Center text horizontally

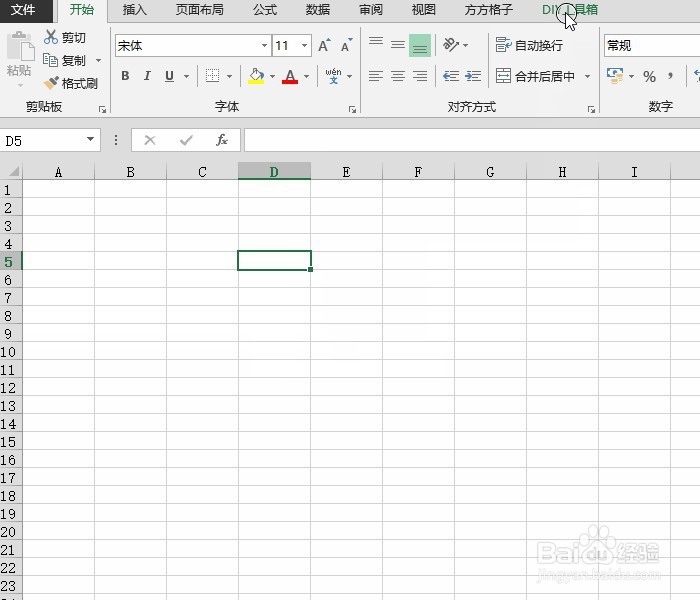pyautogui.click(x=398, y=76)
